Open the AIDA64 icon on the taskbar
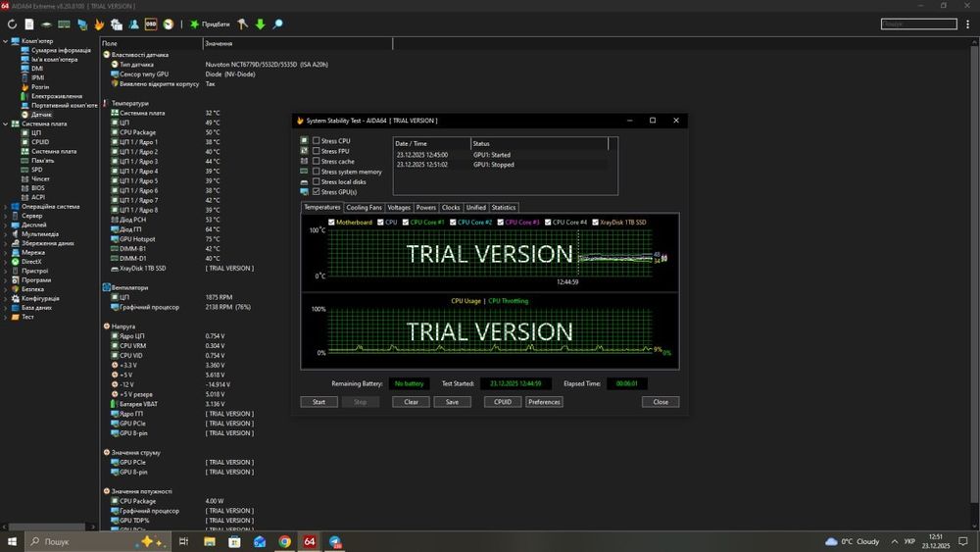Viewport: 980px width, 552px height. [310, 541]
